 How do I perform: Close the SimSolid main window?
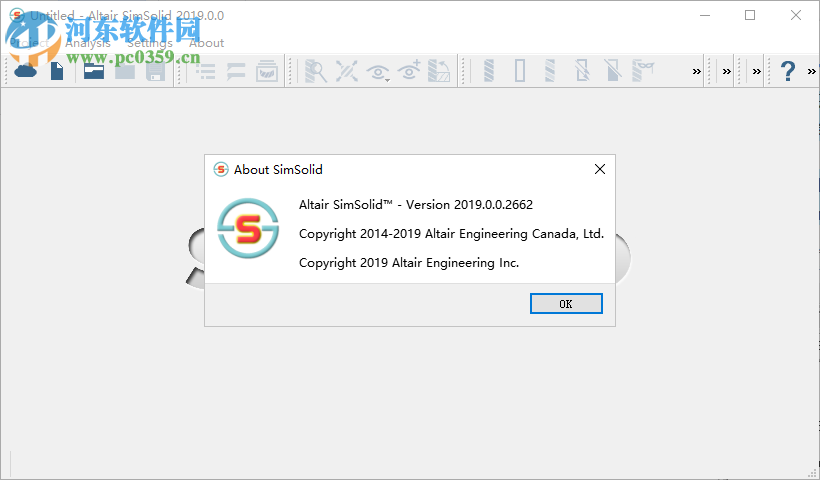pos(795,15)
